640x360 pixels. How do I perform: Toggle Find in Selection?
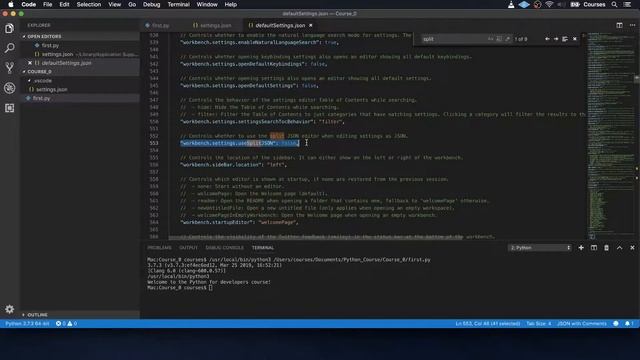[x=565, y=39]
